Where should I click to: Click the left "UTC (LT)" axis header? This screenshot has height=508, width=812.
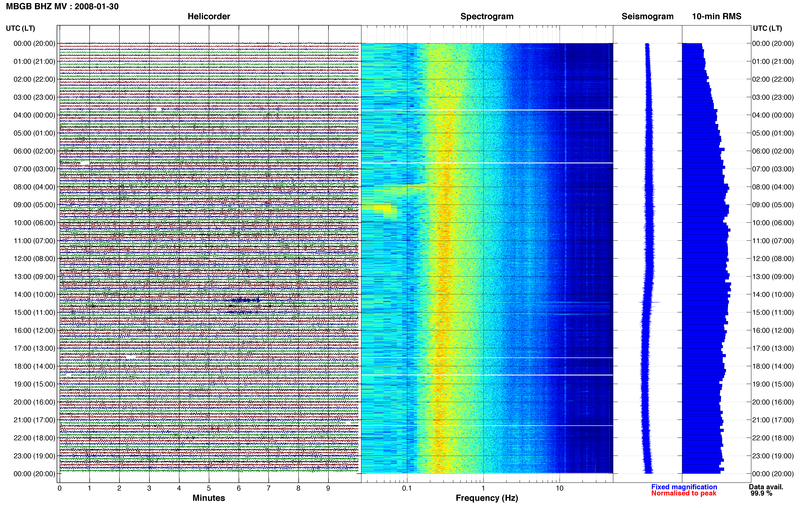coord(21,28)
